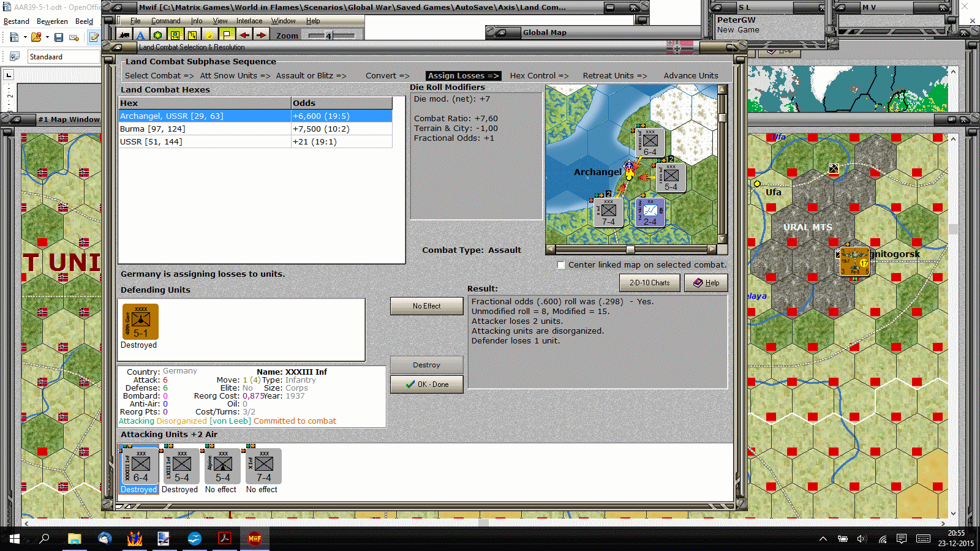This screenshot has width=980, height=551.
Task: Click the tank/units toolbar icon in Mwif
Action: [x=124, y=35]
